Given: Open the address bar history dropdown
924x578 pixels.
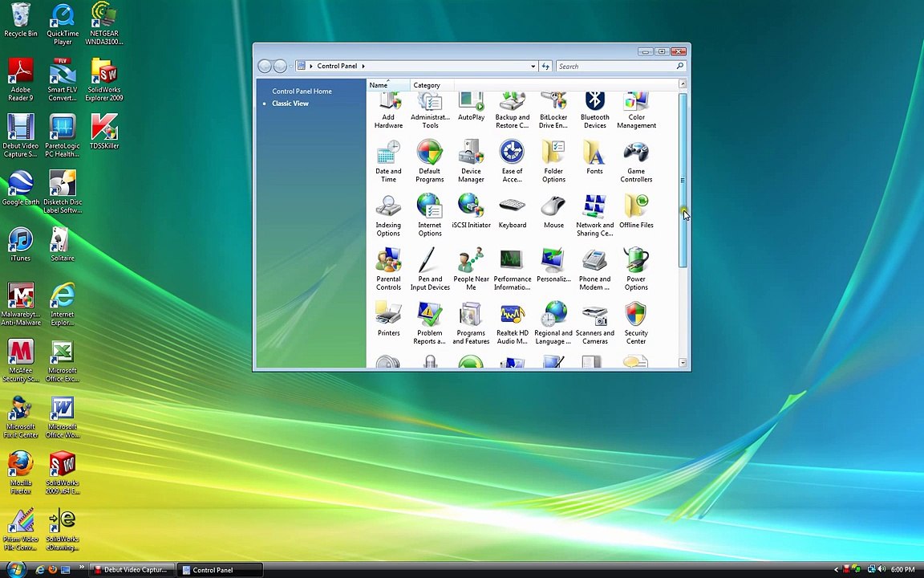Looking at the screenshot, I should [533, 67].
